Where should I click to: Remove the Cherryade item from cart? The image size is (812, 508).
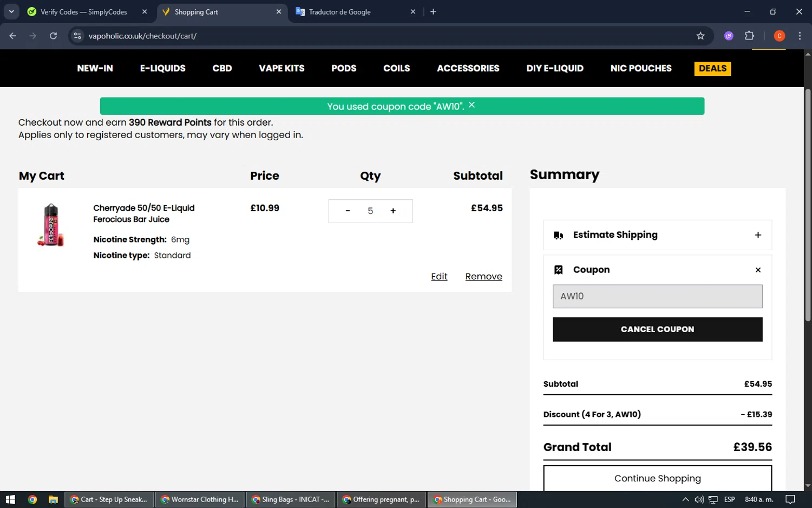[483, 277]
